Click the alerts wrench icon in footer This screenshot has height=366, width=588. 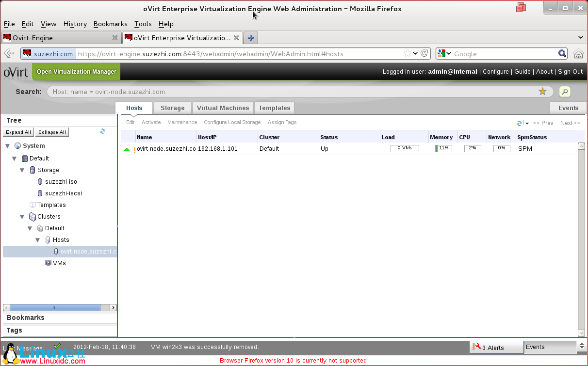(477, 347)
